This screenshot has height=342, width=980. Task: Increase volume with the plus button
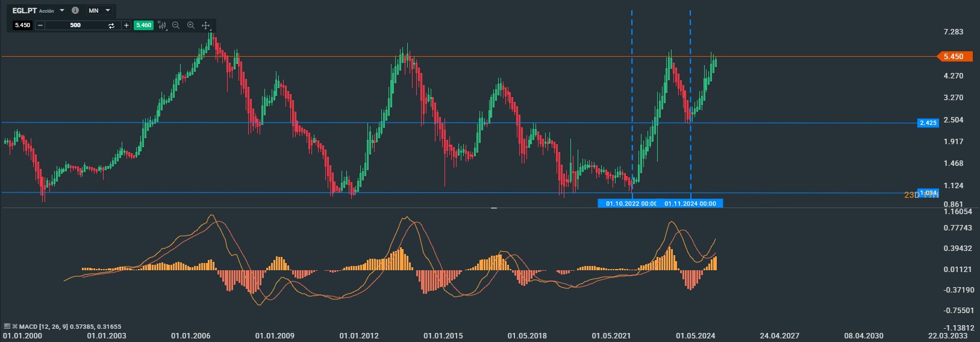click(126, 25)
